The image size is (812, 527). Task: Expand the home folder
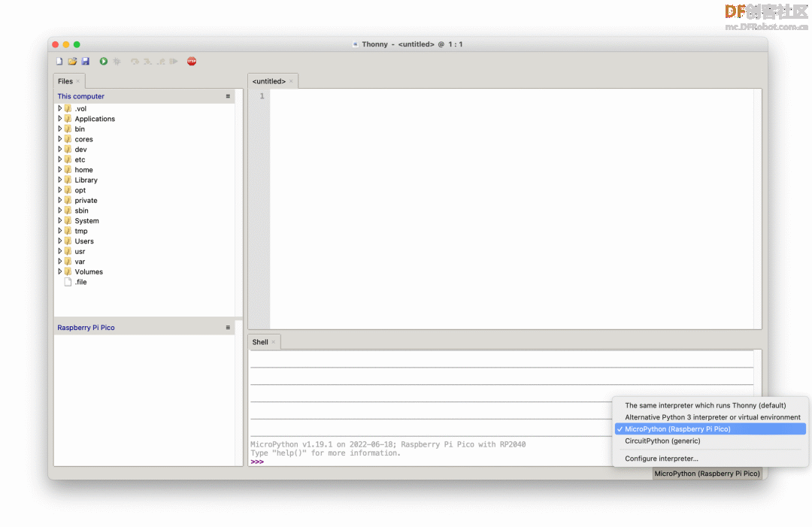click(59, 170)
